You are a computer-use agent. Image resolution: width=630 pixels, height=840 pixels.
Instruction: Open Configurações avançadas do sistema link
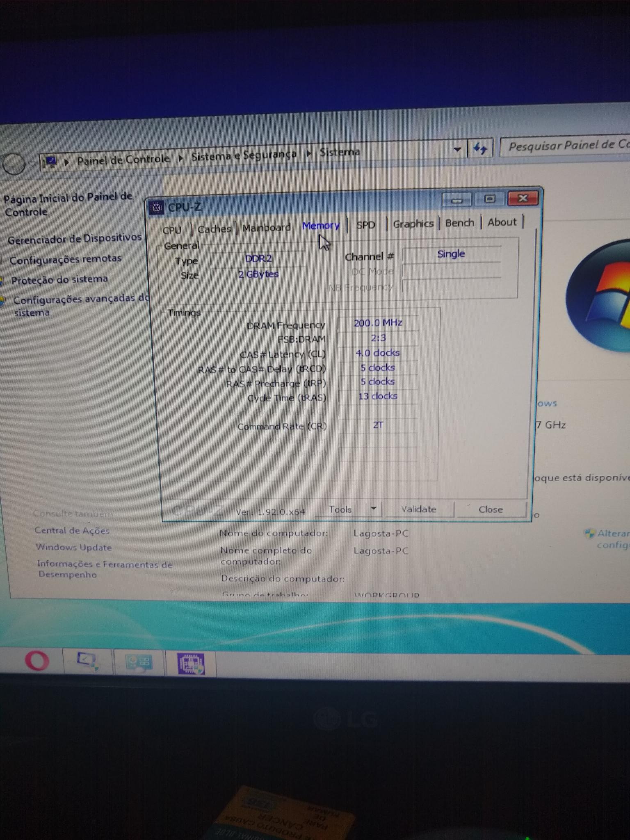(81, 305)
